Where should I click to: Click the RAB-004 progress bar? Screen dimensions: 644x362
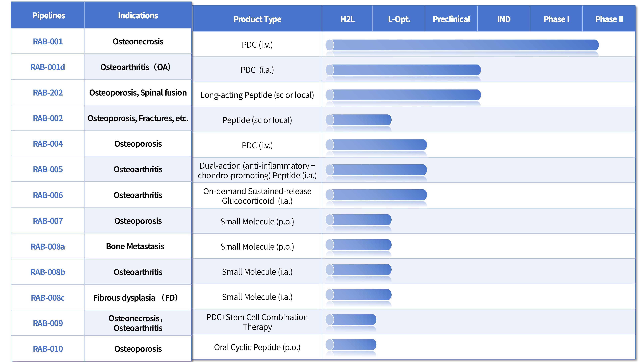tap(376, 145)
